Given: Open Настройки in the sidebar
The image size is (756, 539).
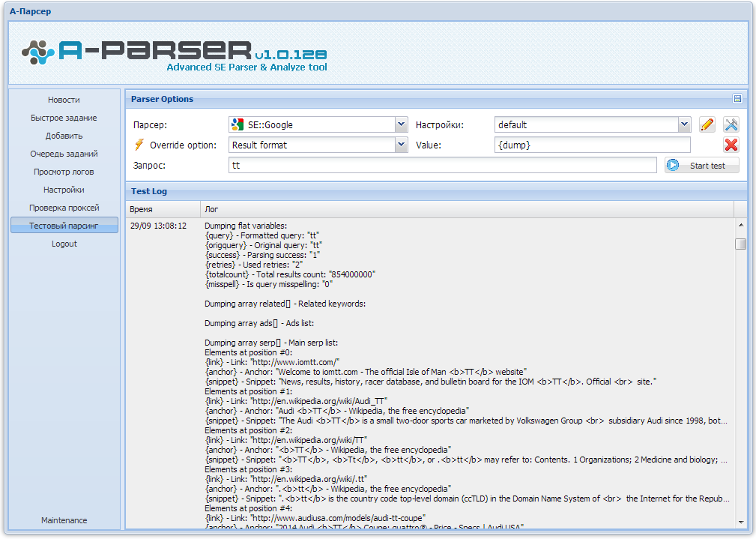Looking at the screenshot, I should [64, 190].
